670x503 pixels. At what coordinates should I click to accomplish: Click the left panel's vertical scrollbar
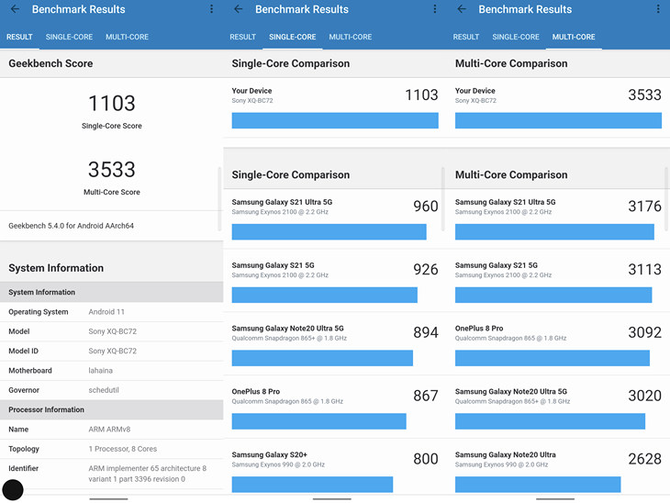[x=219, y=200]
